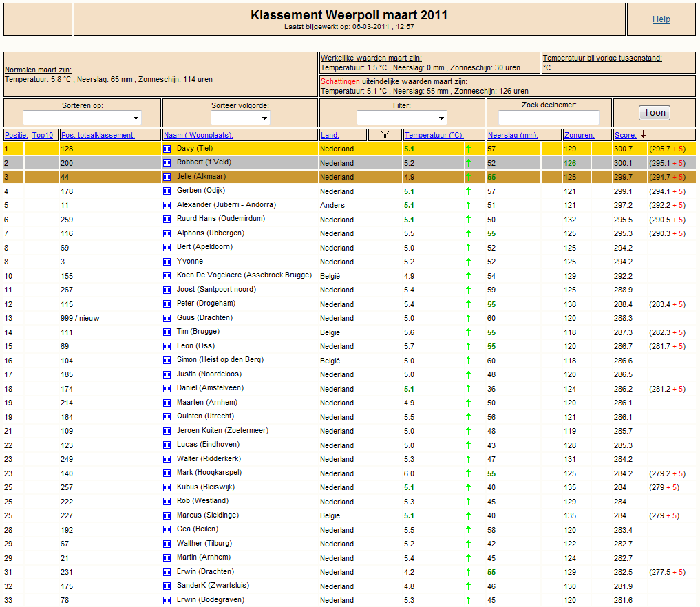Open the 'Sorteren op' dropdown

tap(82, 118)
